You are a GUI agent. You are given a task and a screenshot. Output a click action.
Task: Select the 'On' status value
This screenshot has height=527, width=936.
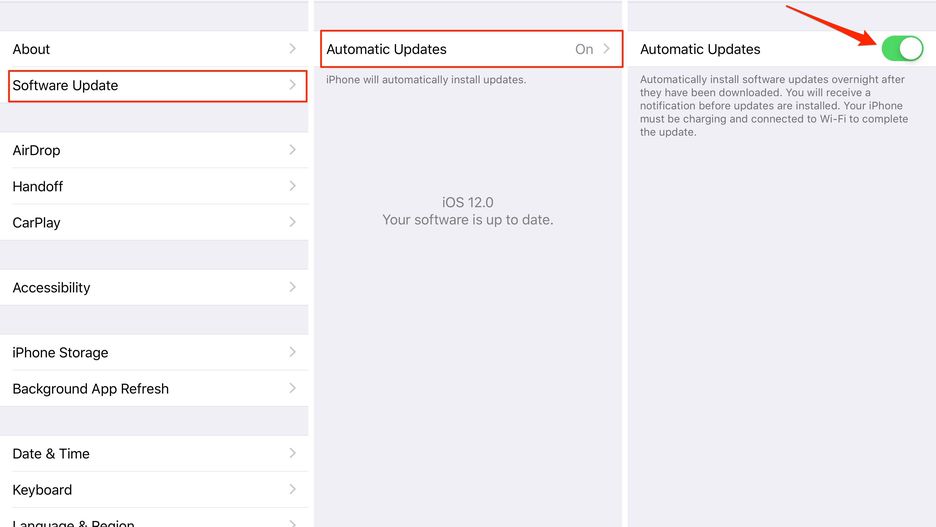(584, 49)
